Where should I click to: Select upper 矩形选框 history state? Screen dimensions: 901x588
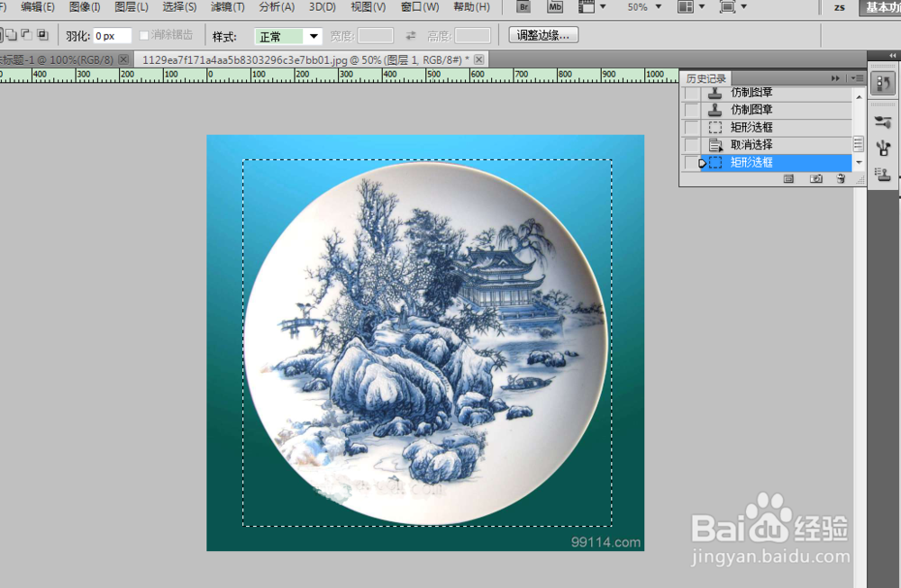777,128
